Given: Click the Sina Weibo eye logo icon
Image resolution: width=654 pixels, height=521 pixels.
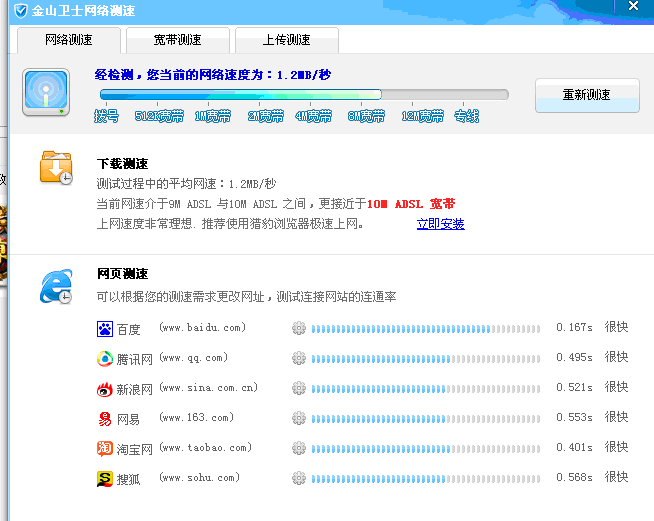Looking at the screenshot, I should click(x=105, y=389).
